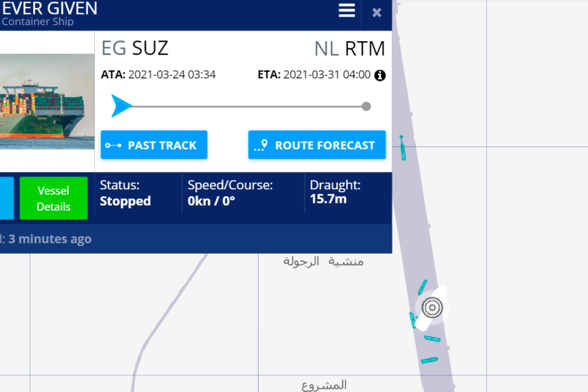Click the voyage progress line
Image resolution: width=588 pixels, height=392 pixels.
(x=247, y=107)
